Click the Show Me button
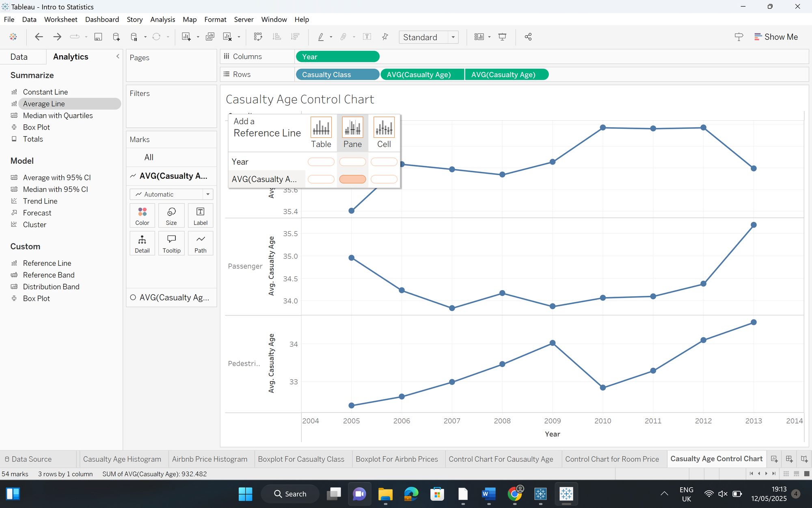 pyautogui.click(x=776, y=37)
